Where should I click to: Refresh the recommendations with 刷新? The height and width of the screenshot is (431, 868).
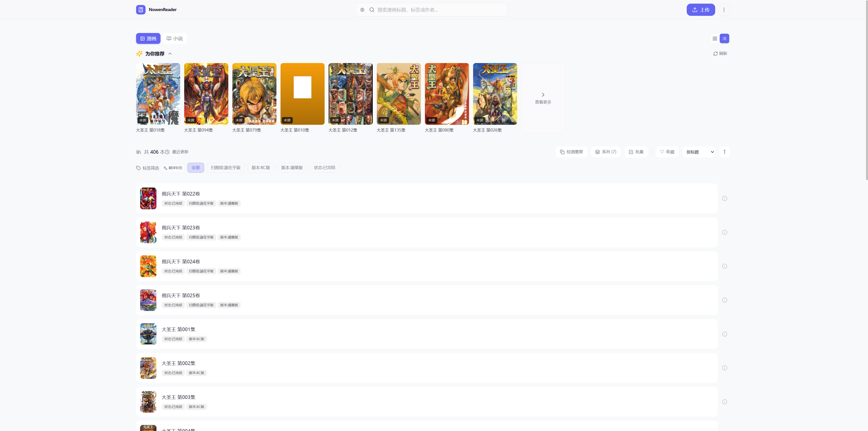(720, 54)
